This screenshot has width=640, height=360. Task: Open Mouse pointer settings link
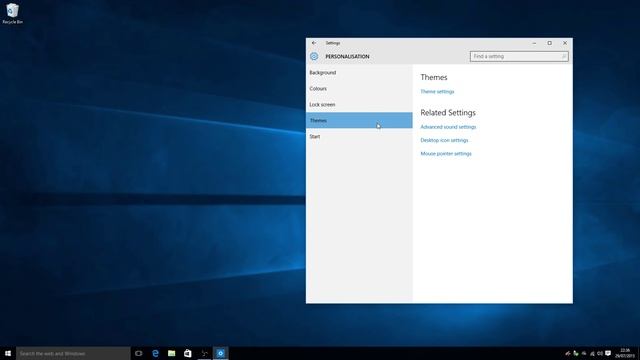click(x=446, y=154)
